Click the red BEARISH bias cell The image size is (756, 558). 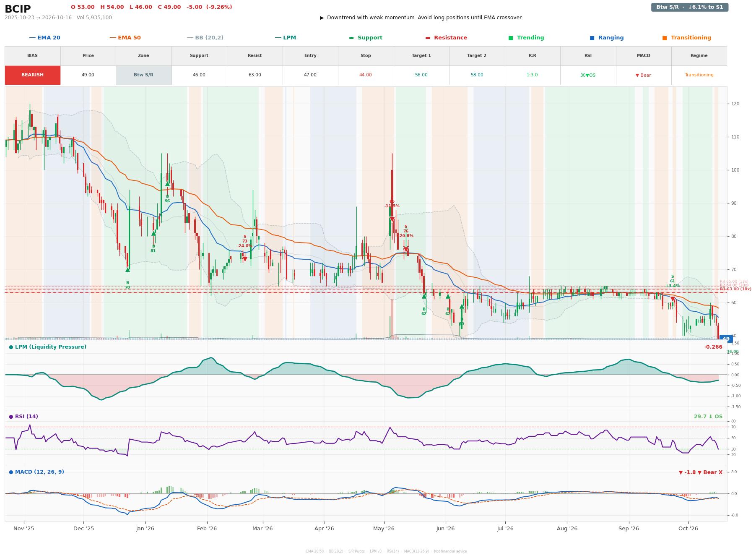point(33,75)
